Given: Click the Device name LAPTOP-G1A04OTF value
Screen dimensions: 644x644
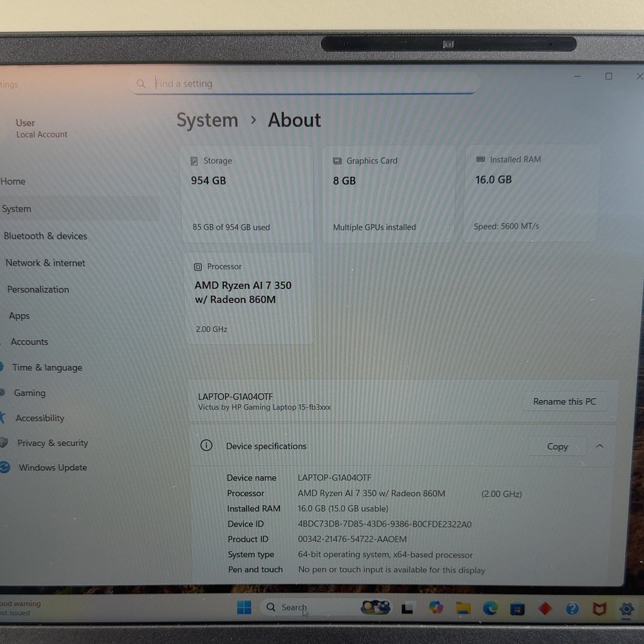Looking at the screenshot, I should pyautogui.click(x=334, y=478).
